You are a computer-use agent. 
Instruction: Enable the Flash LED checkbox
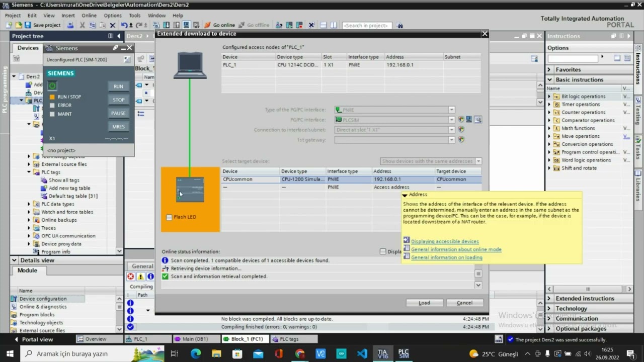click(169, 217)
